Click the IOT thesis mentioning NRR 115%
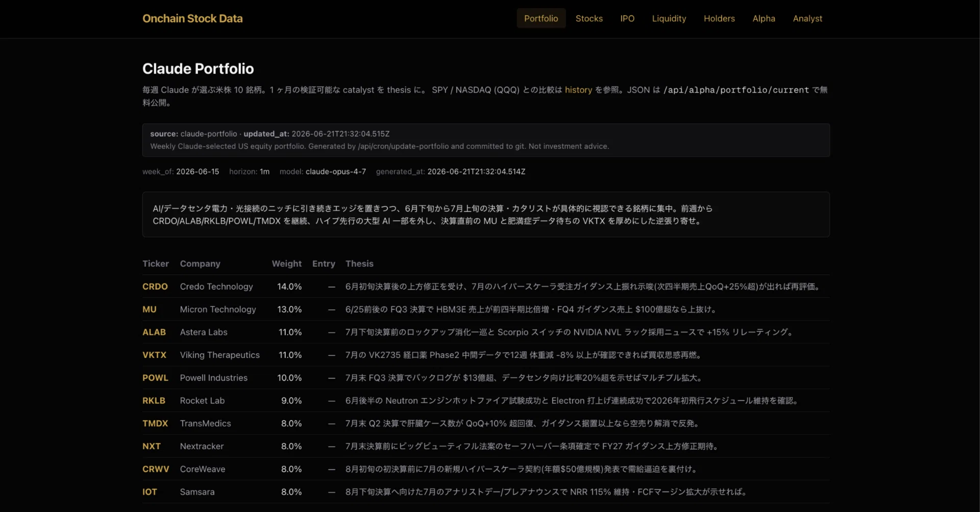 click(546, 492)
